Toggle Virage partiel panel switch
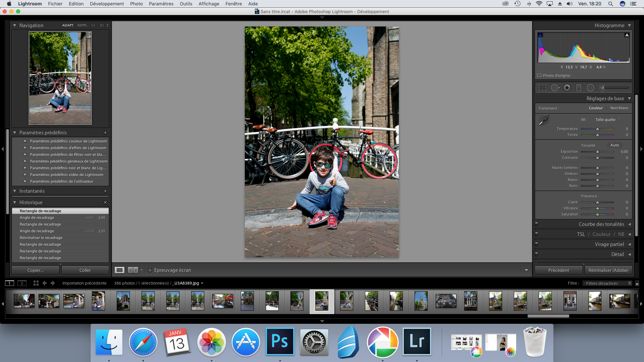 pyautogui.click(x=536, y=244)
